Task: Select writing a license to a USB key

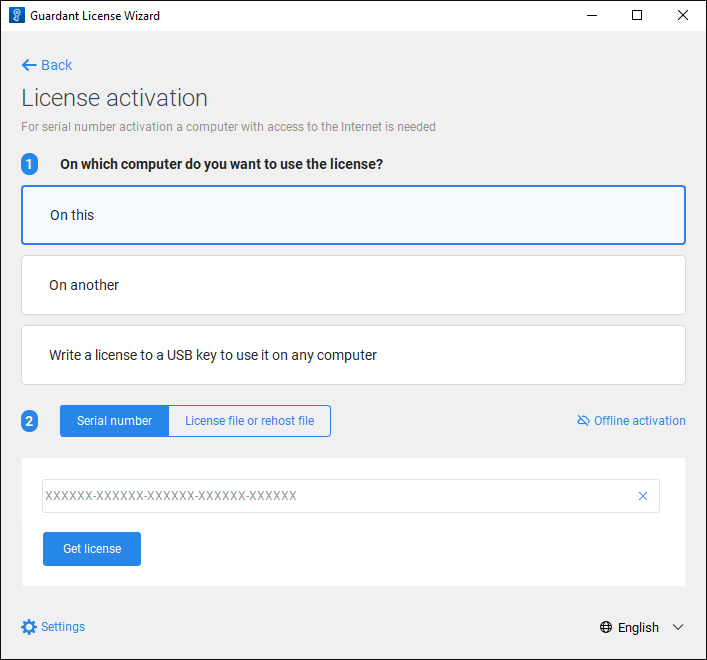Action: pyautogui.click(x=353, y=355)
